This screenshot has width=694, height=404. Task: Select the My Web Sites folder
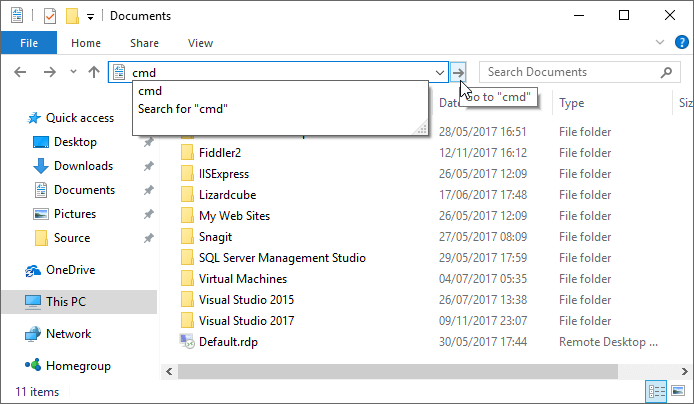234,216
